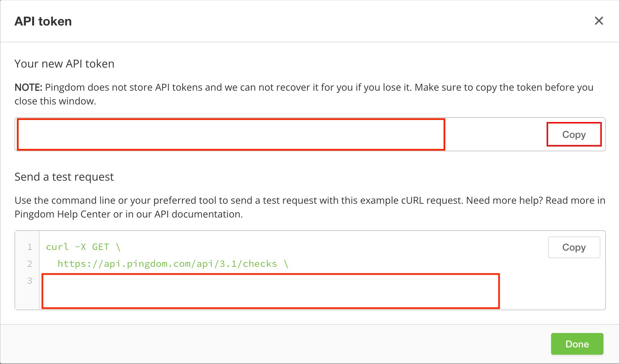Copy the example cURL request
This screenshot has height=364, width=619.
pos(574,247)
